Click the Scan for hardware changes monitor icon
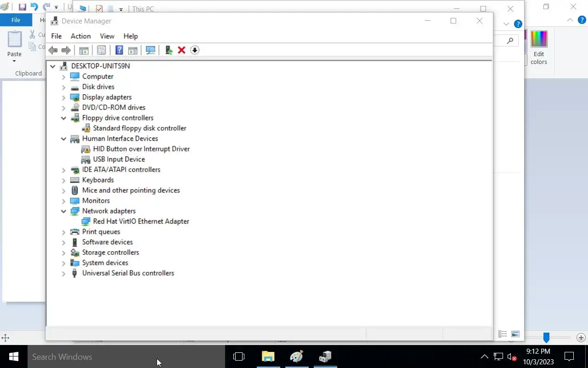 (x=150, y=50)
